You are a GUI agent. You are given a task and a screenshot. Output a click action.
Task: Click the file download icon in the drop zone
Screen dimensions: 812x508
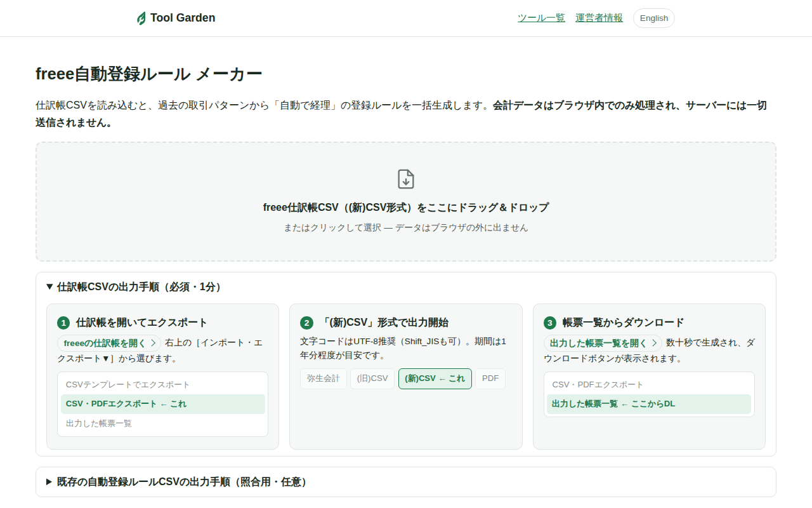click(x=406, y=179)
